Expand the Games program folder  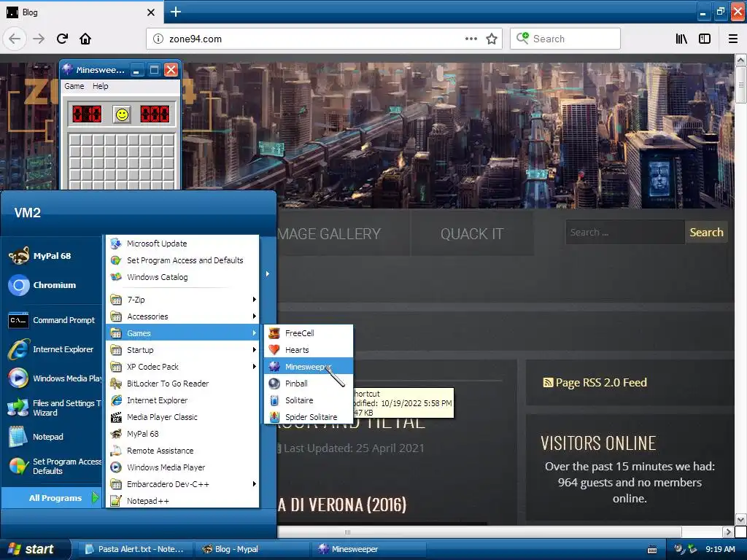click(182, 333)
